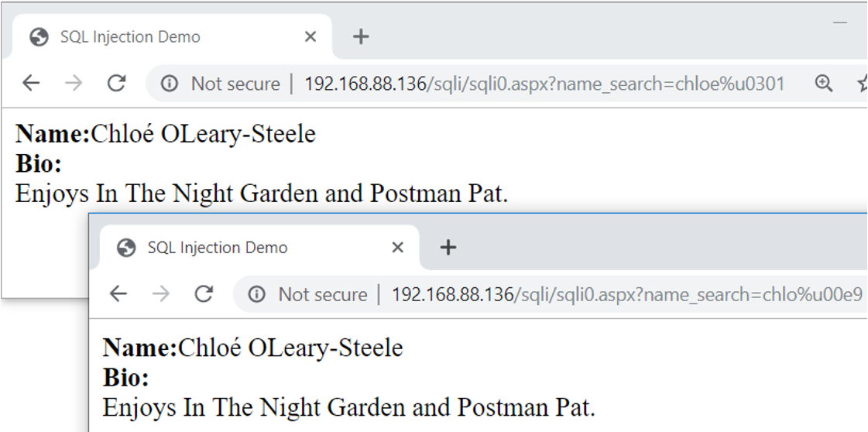Select SQL Injection Demo tab in bottom window

coord(217,247)
